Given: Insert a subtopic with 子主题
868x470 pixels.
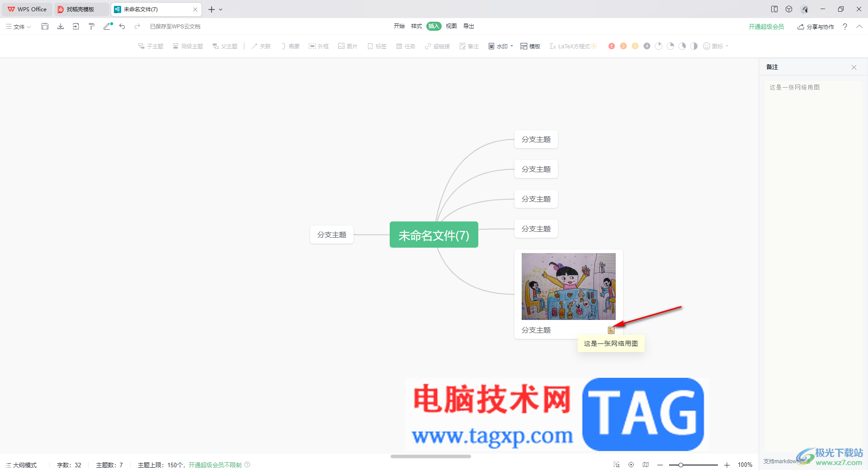Looking at the screenshot, I should [x=151, y=46].
